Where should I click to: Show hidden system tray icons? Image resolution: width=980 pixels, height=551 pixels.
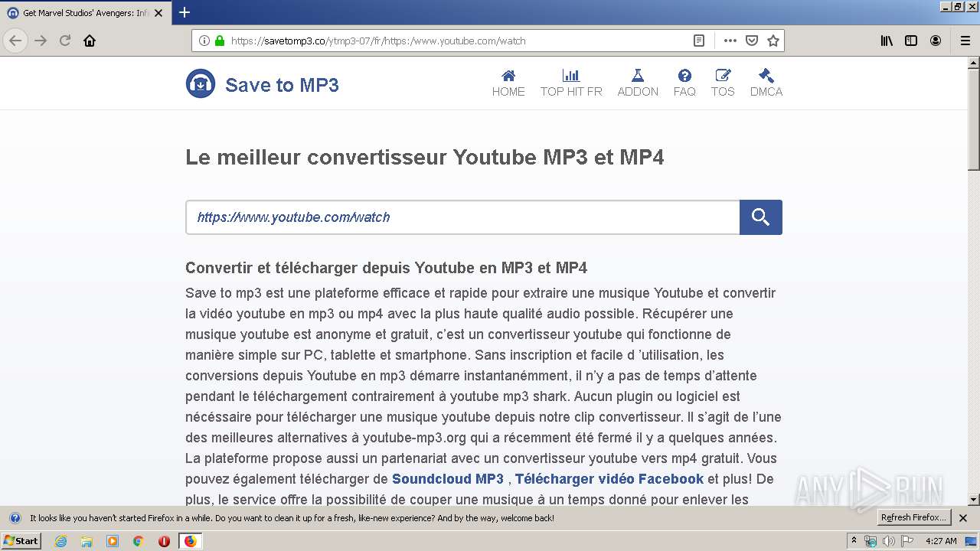point(854,541)
